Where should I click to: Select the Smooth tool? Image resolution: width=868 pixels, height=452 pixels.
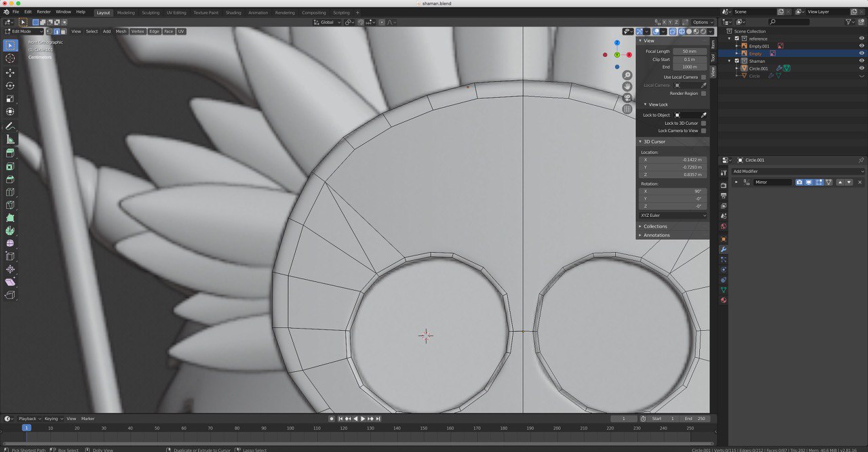click(x=10, y=243)
